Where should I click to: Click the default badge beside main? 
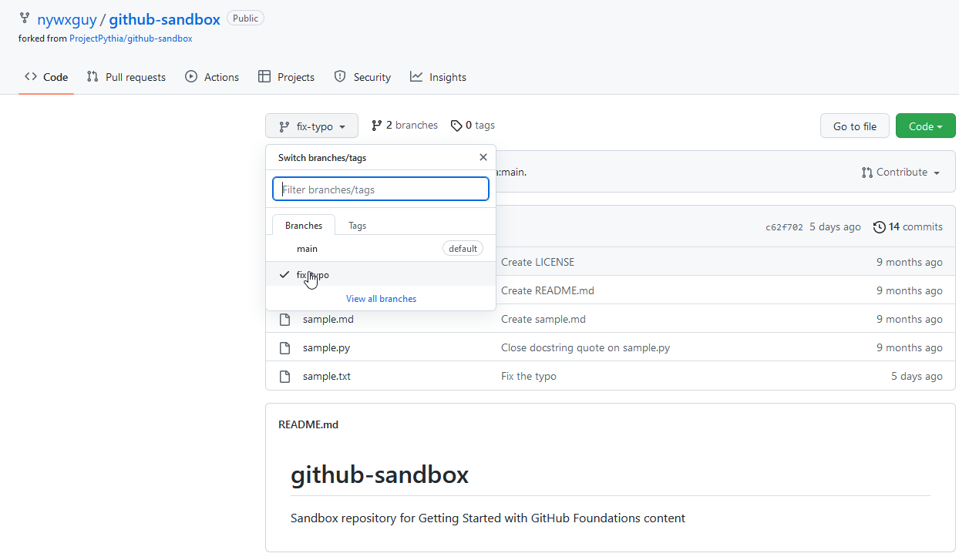[463, 249]
